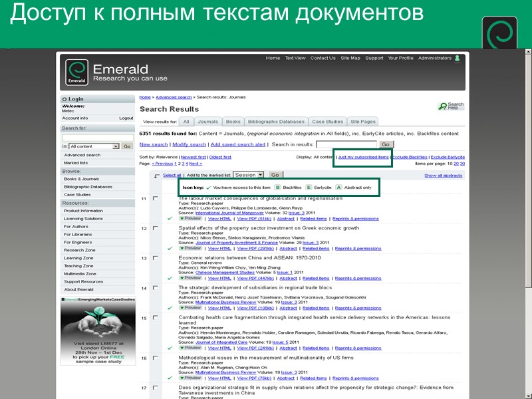The width and height of the screenshot is (532, 399).
Task: Click the Backfiles 'B' icon in icon key
Action: coord(277,188)
